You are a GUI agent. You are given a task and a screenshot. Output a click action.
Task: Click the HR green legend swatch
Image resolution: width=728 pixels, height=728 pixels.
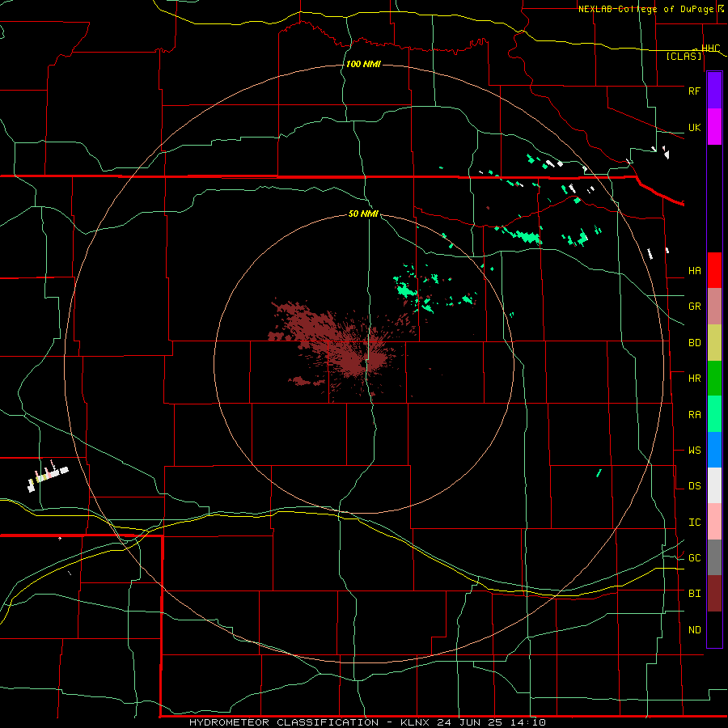pyautogui.click(x=714, y=379)
